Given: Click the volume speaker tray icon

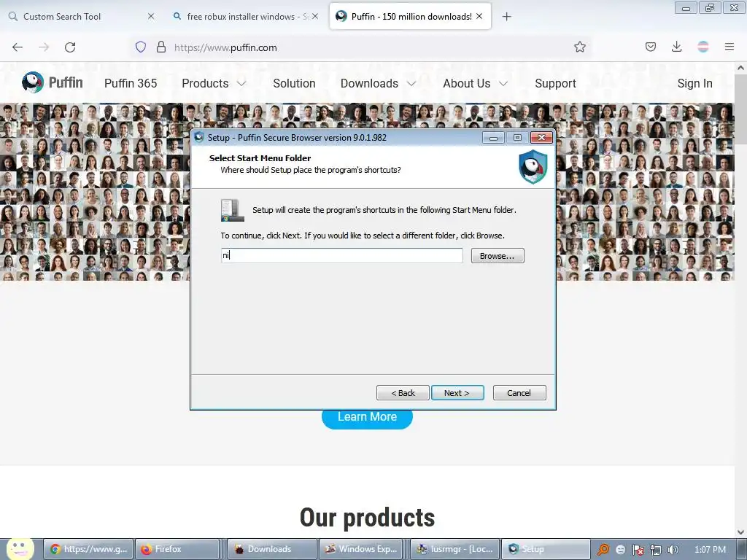Looking at the screenshot, I should pos(673,550).
